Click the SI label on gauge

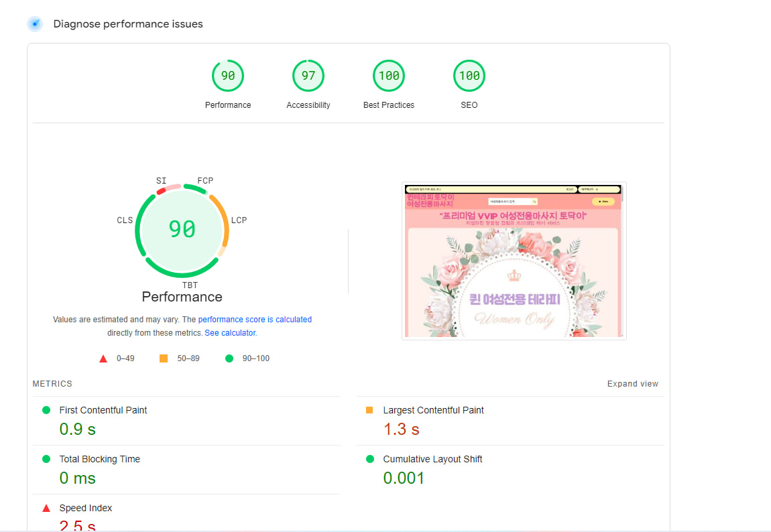[161, 181]
